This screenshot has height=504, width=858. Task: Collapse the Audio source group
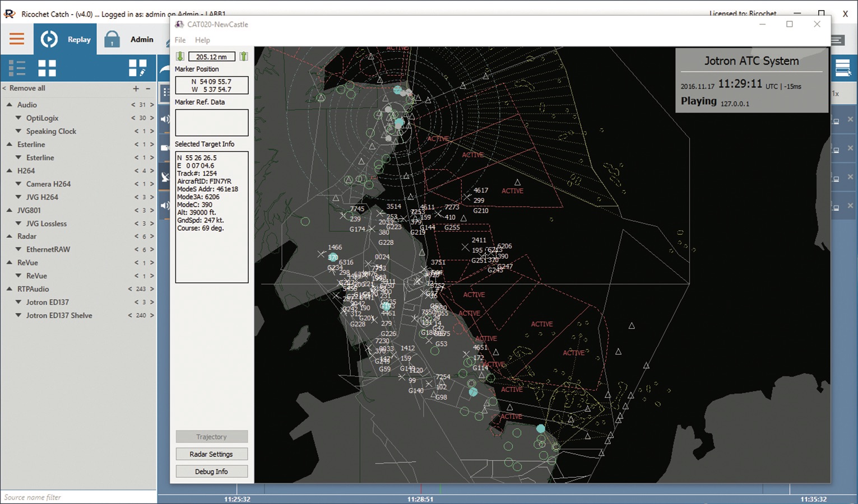coord(10,105)
